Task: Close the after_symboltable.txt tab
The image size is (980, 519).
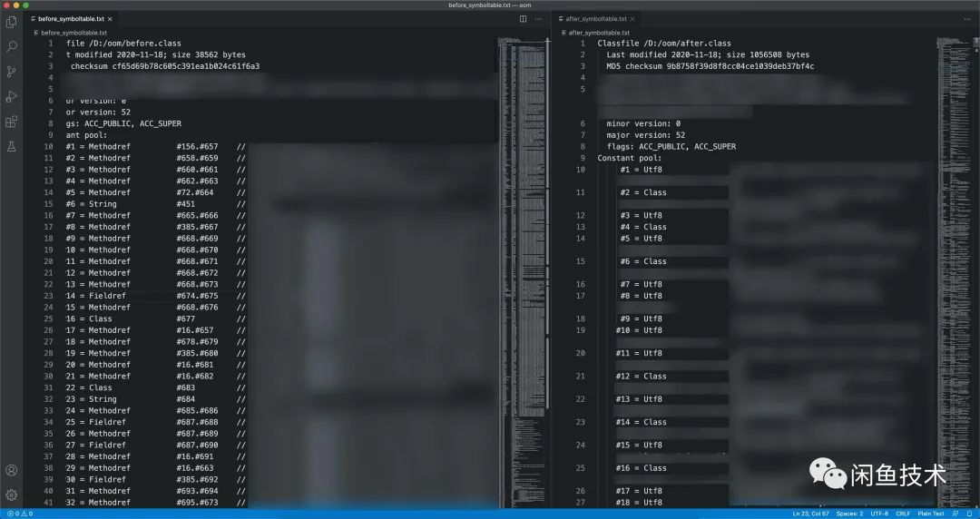Action: (632, 19)
